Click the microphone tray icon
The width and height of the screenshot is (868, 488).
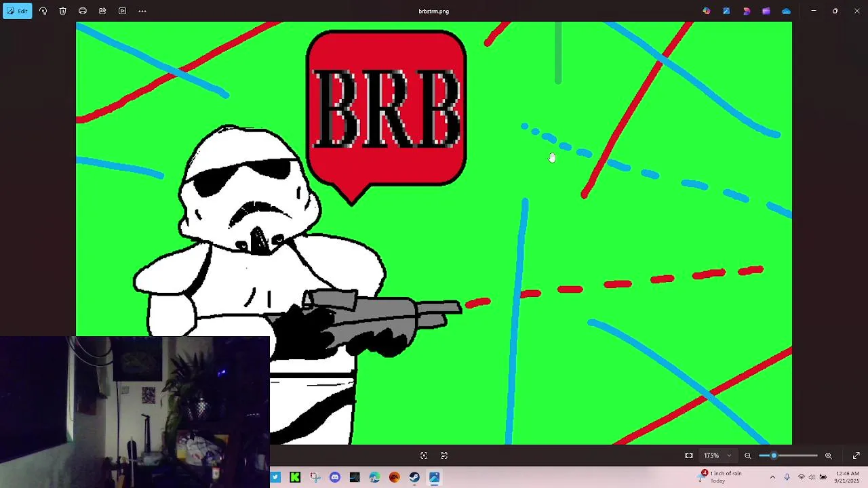[x=787, y=477]
